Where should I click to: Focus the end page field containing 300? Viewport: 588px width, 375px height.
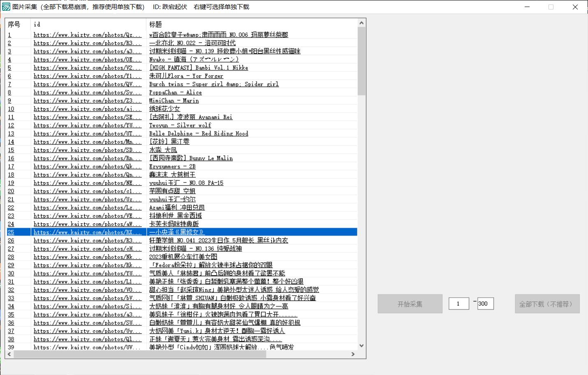[x=485, y=304]
